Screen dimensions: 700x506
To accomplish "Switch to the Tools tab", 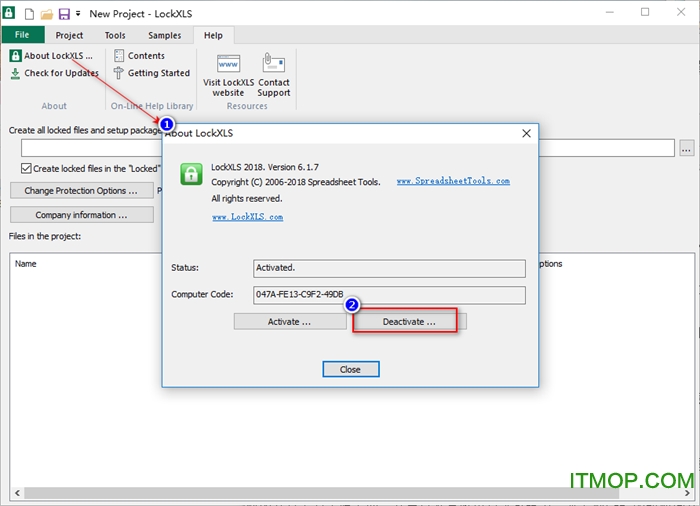I will 115,35.
